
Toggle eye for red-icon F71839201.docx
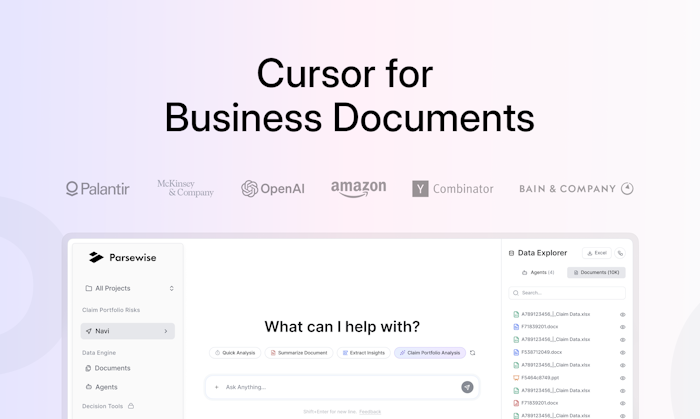click(x=622, y=403)
